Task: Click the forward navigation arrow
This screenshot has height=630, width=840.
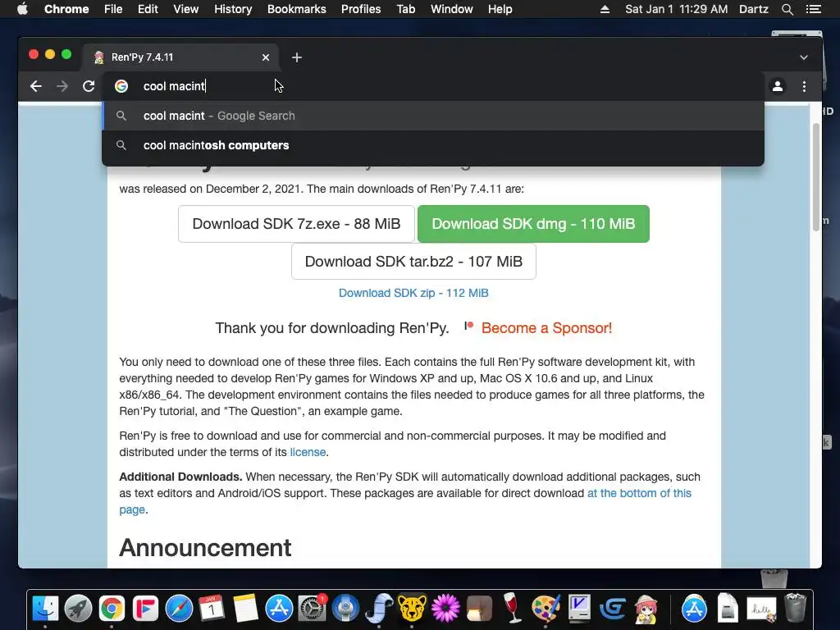Action: pyautogui.click(x=62, y=86)
